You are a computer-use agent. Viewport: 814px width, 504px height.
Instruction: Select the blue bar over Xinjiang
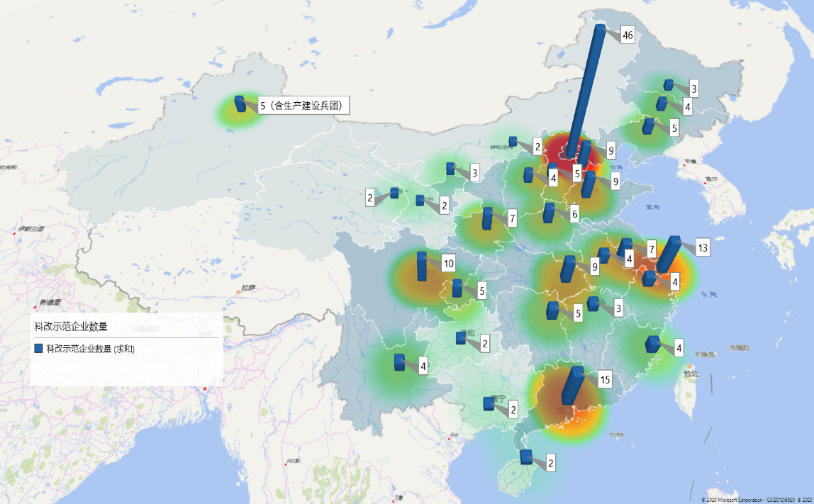pyautogui.click(x=240, y=103)
